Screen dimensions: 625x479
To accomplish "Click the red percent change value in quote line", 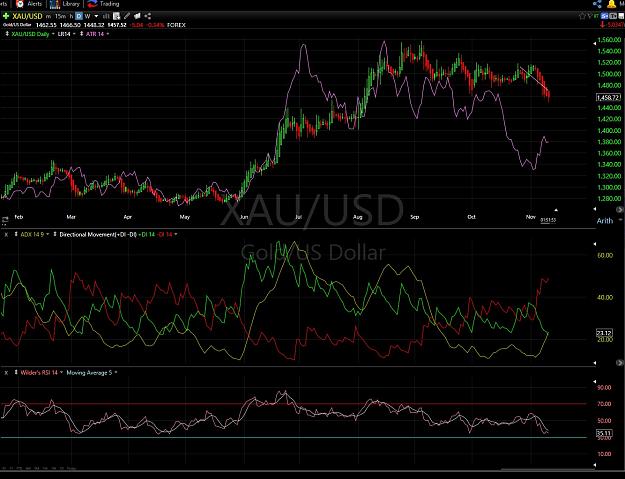I will tap(155, 25).
